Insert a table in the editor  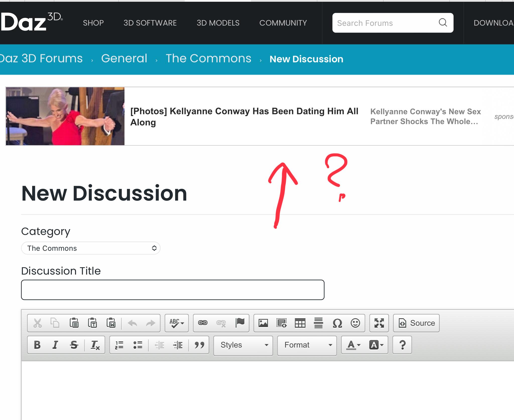[x=300, y=323]
